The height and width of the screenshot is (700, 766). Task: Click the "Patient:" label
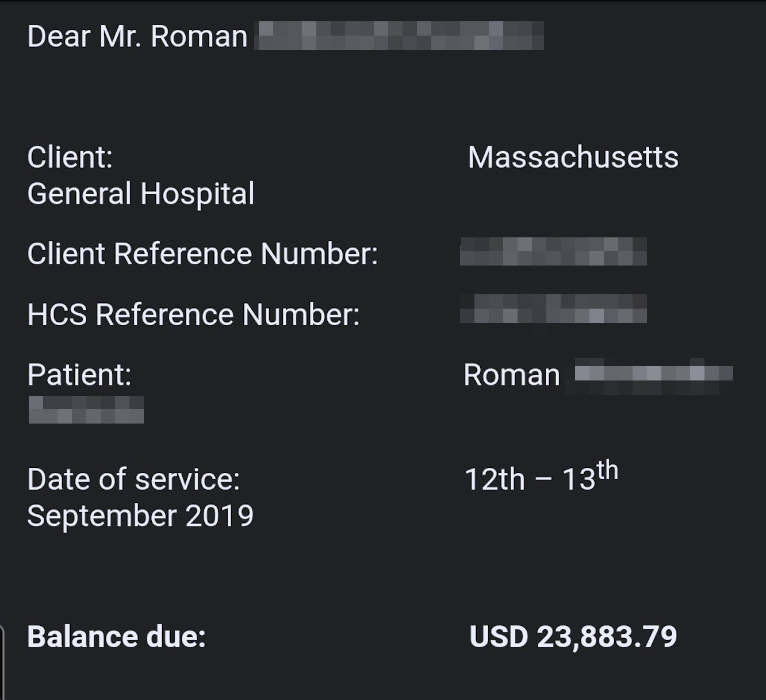click(x=79, y=375)
